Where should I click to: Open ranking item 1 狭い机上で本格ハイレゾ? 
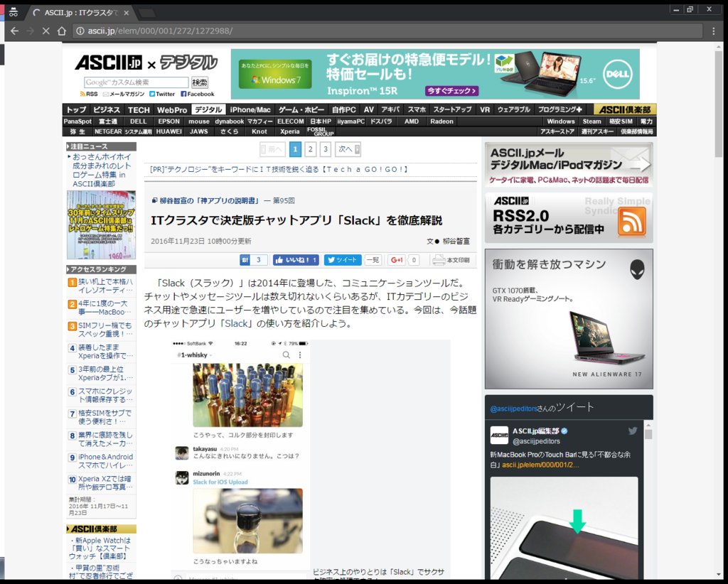tap(105, 286)
